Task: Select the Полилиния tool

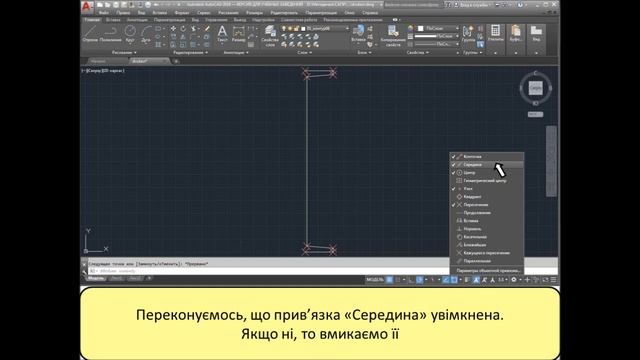Action: click(110, 33)
